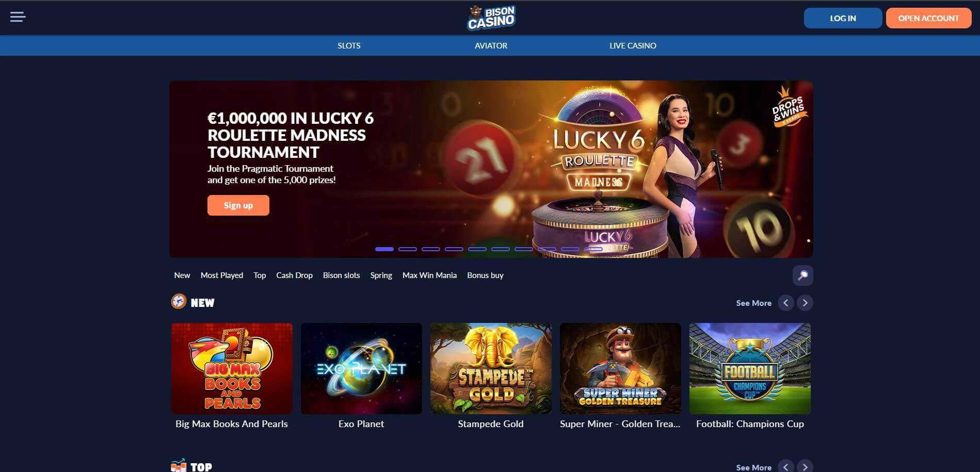Click the Log In button
The width and height of the screenshot is (980, 472).
(x=843, y=18)
